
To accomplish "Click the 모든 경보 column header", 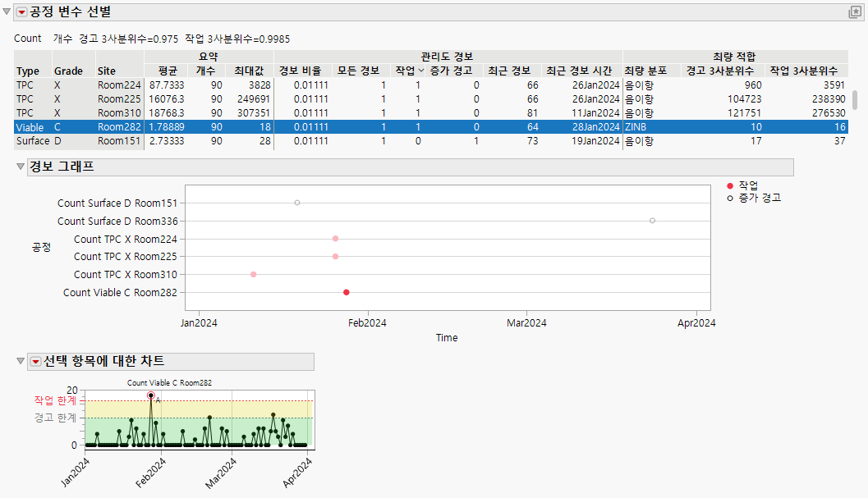I will 358,71.
